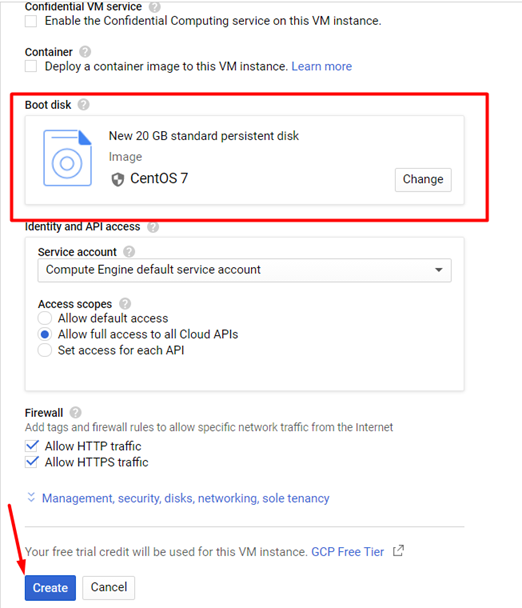Open the Service account dropdown
This screenshot has width=522, height=608.
pyautogui.click(x=244, y=270)
